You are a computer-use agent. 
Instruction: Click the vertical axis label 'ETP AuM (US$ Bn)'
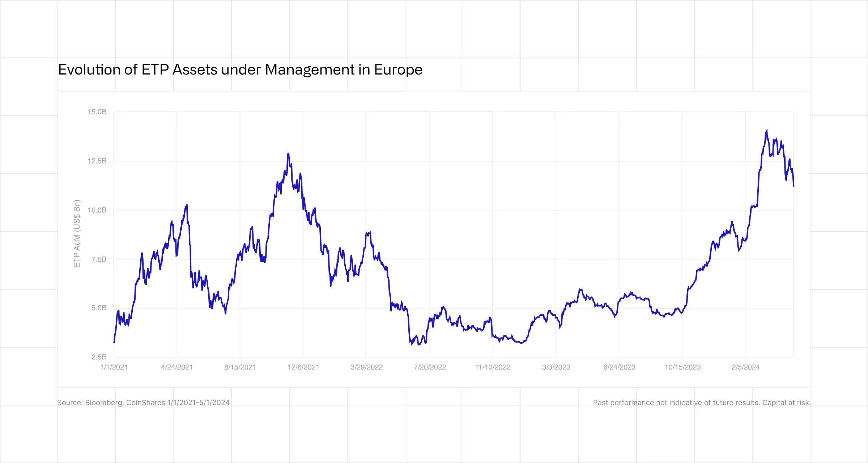(x=77, y=234)
